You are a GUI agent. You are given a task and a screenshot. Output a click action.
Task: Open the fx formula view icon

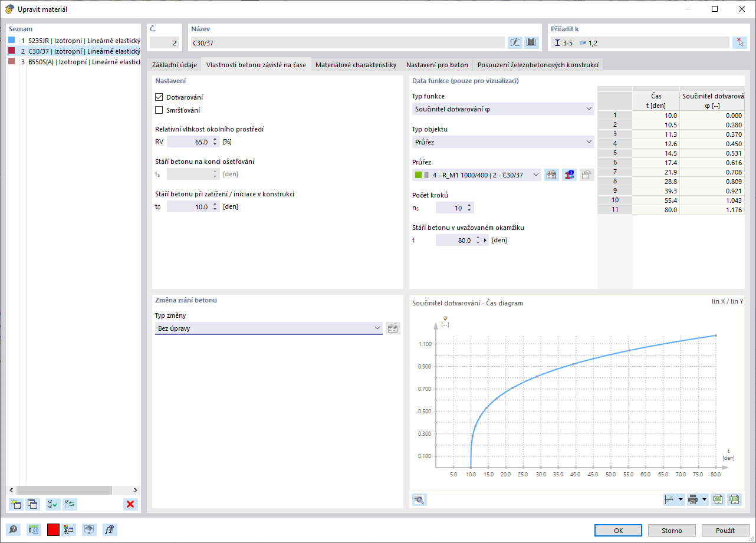point(109,529)
